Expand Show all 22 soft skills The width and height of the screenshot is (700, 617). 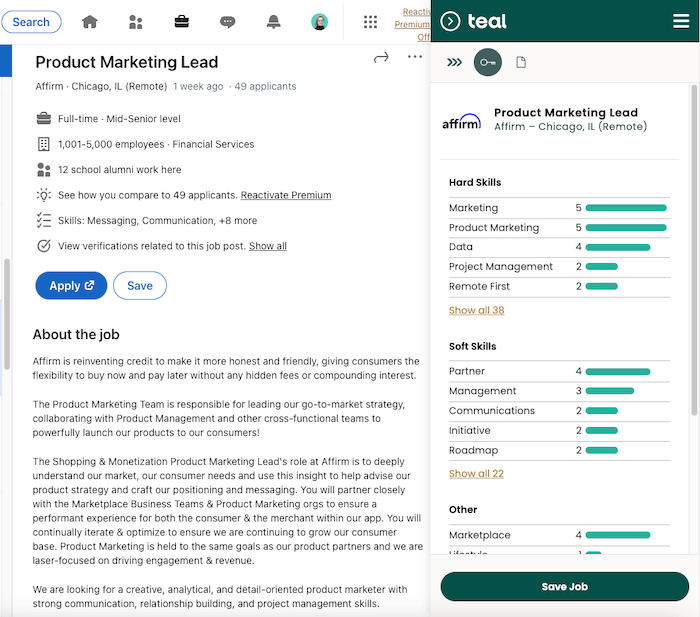tap(476, 474)
